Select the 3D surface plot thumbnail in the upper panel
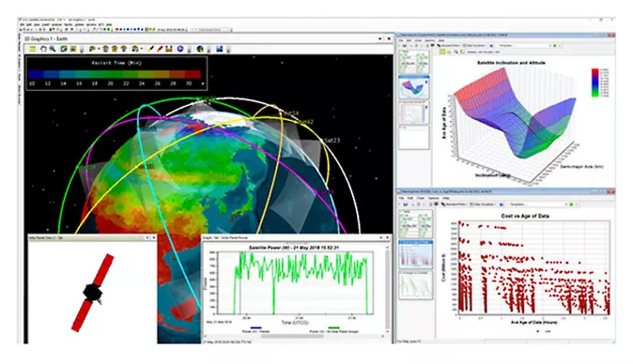Screen dimensions: 633x364 414,87
